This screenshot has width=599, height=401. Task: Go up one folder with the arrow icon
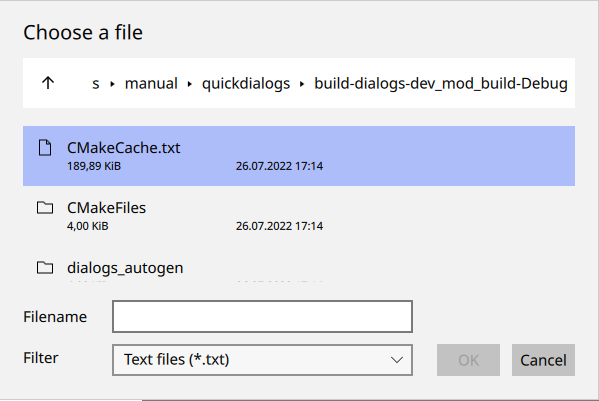48,83
